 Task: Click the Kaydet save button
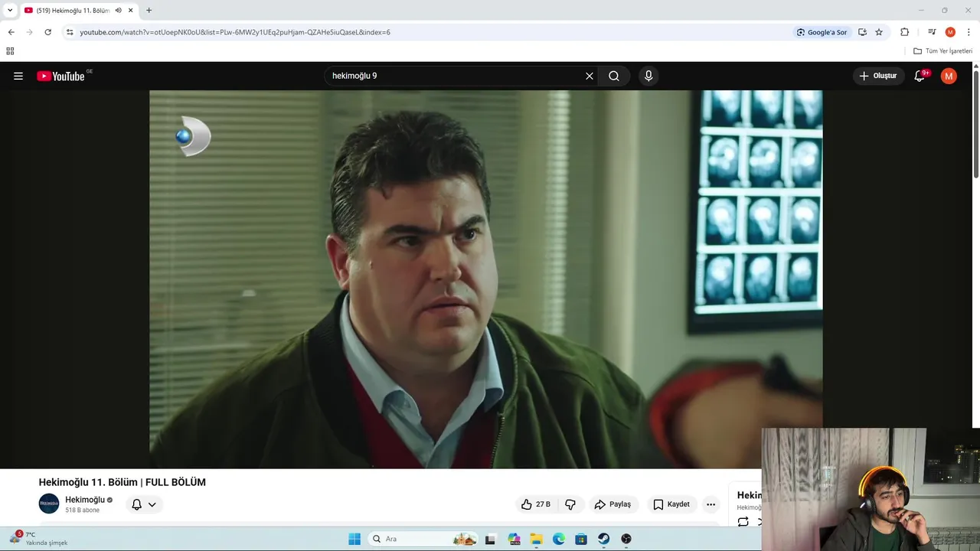(x=671, y=504)
